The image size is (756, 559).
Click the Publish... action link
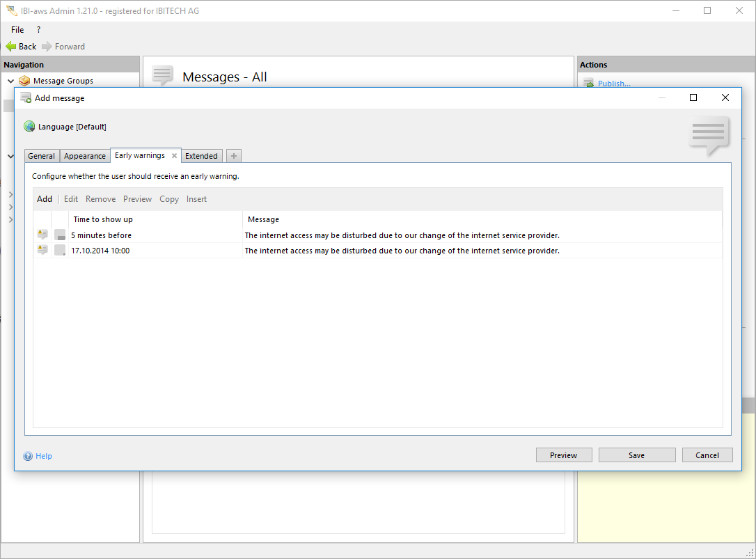[x=613, y=84]
